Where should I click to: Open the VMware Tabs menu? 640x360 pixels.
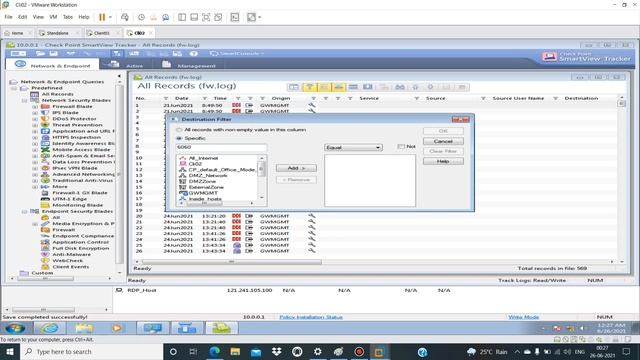click(68, 17)
